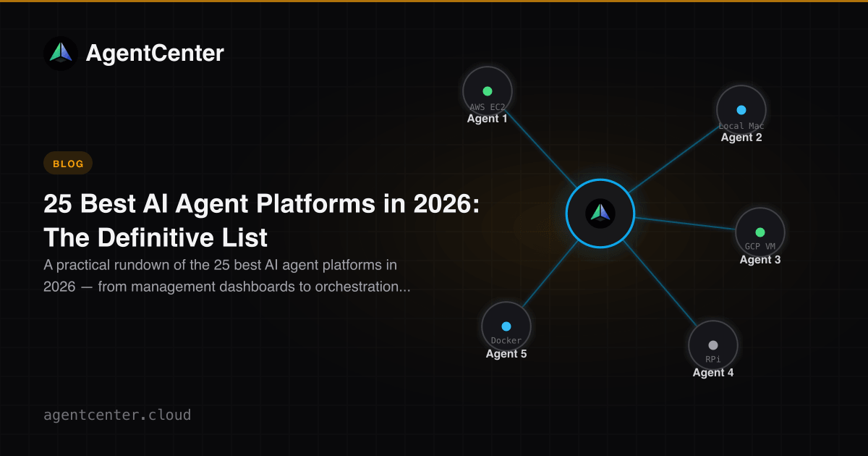Select the Agent 4 RPi node
The image size is (868, 456).
point(713,345)
